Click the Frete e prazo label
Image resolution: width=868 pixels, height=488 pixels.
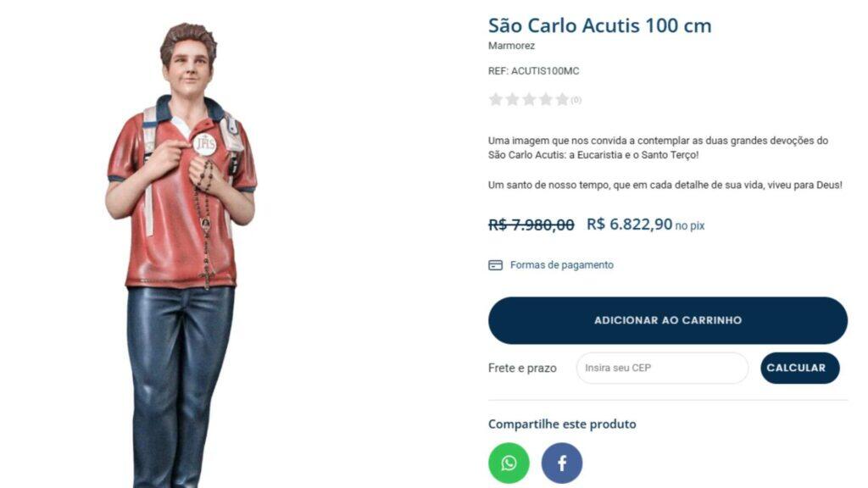tap(522, 368)
